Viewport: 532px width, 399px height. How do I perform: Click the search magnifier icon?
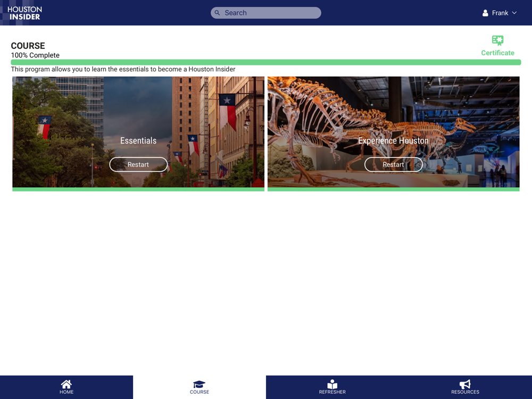[217, 13]
